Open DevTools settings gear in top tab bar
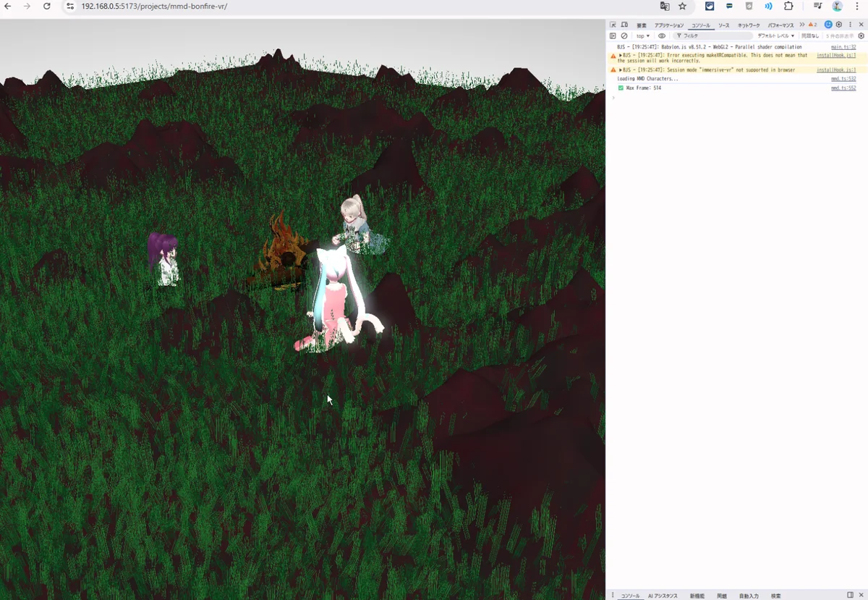This screenshot has width=868, height=600. point(839,25)
